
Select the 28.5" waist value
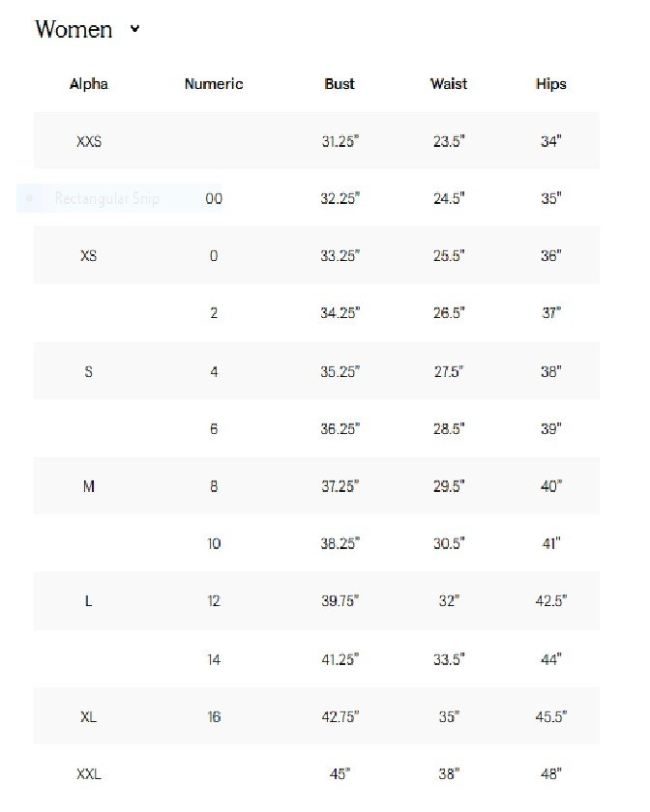coord(449,429)
